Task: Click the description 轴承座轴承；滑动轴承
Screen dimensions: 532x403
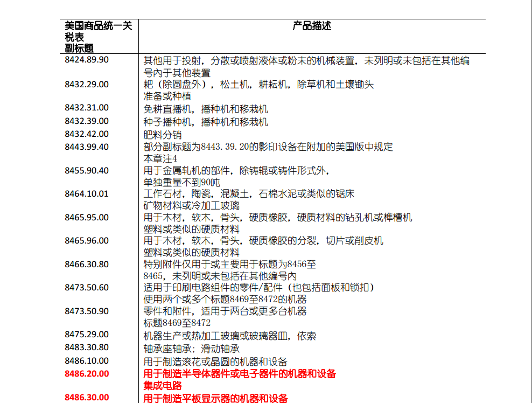Action: (x=191, y=349)
